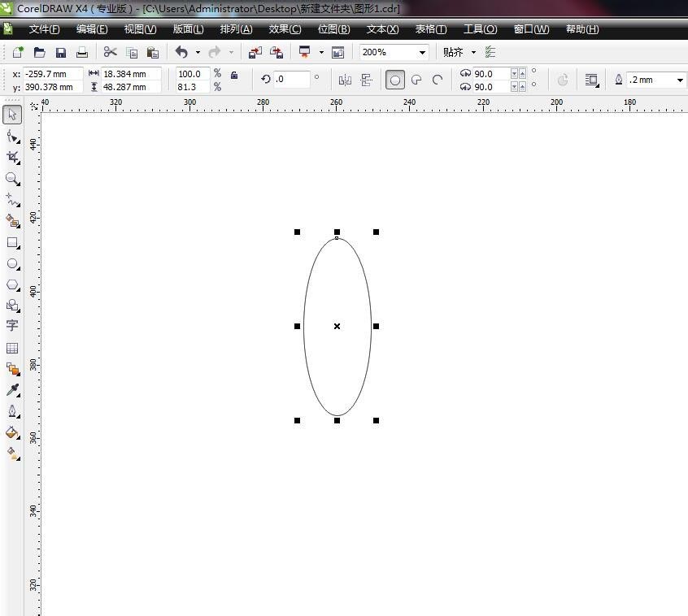Click the Cut scissors icon
Viewport: 688px width, 616px height.
pos(111,52)
